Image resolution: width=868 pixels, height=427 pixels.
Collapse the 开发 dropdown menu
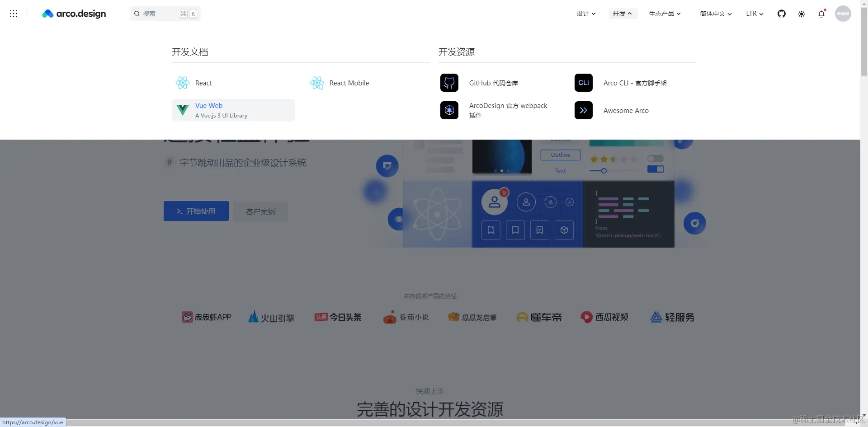(x=623, y=14)
